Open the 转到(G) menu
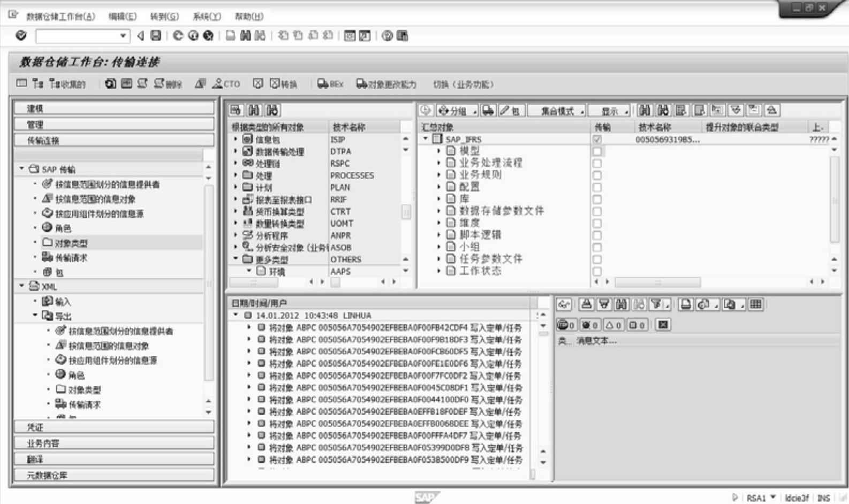Screen dimensions: 849x504 coord(164,17)
